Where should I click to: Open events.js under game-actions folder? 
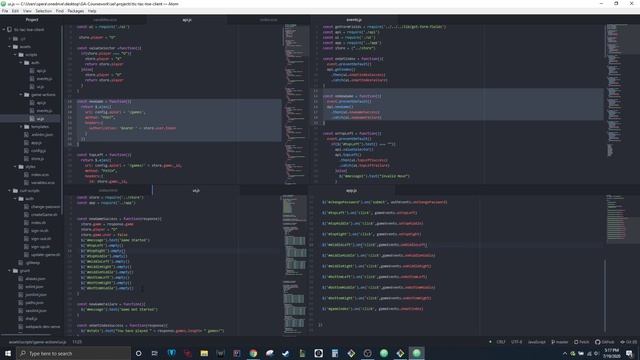[x=44, y=111]
